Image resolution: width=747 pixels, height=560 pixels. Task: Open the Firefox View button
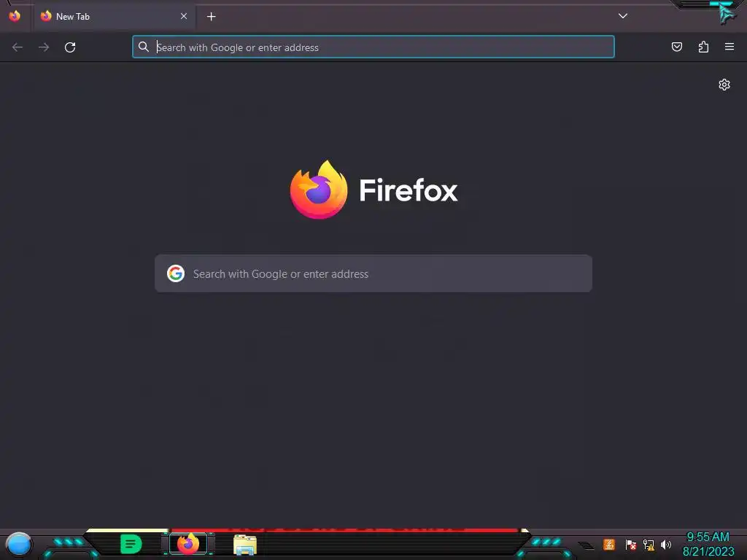click(15, 16)
